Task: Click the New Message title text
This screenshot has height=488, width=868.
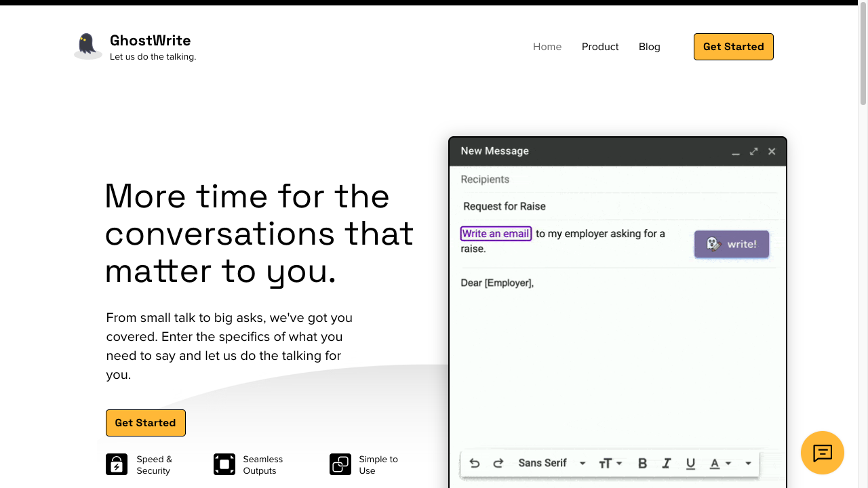Action: (495, 151)
